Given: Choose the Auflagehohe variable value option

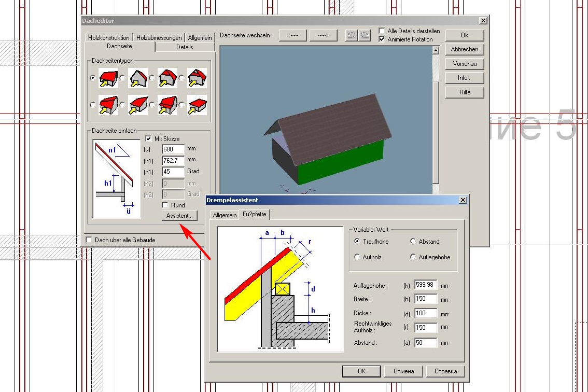Looking at the screenshot, I should coord(413,257).
